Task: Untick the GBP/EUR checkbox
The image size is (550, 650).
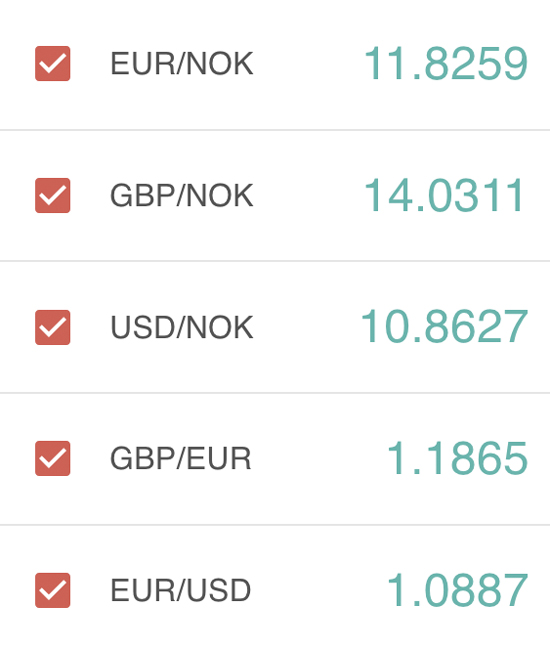Action: (53, 458)
